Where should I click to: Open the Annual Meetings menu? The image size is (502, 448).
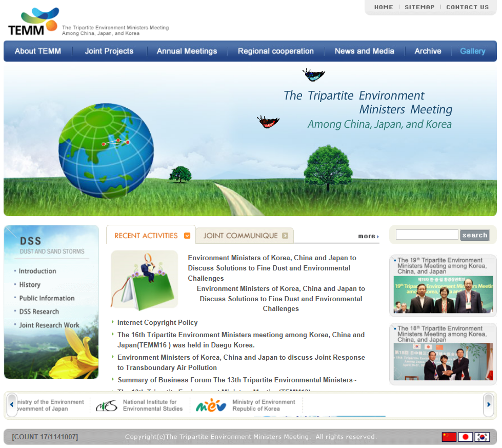click(187, 51)
